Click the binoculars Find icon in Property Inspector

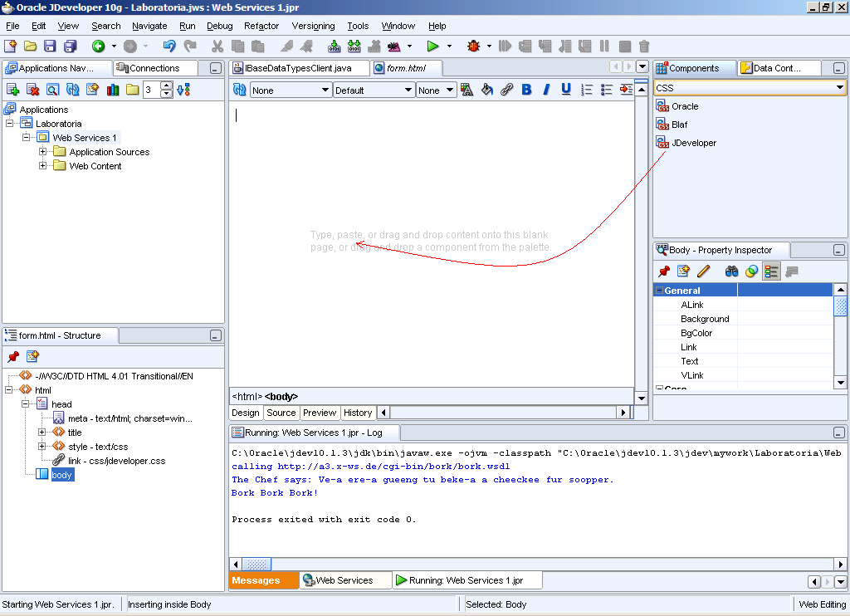tap(731, 271)
